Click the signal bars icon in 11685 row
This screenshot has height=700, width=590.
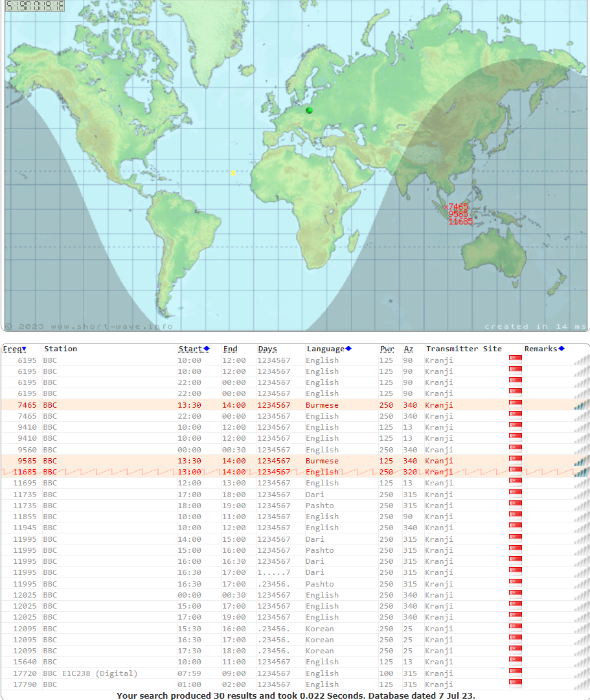click(581, 472)
